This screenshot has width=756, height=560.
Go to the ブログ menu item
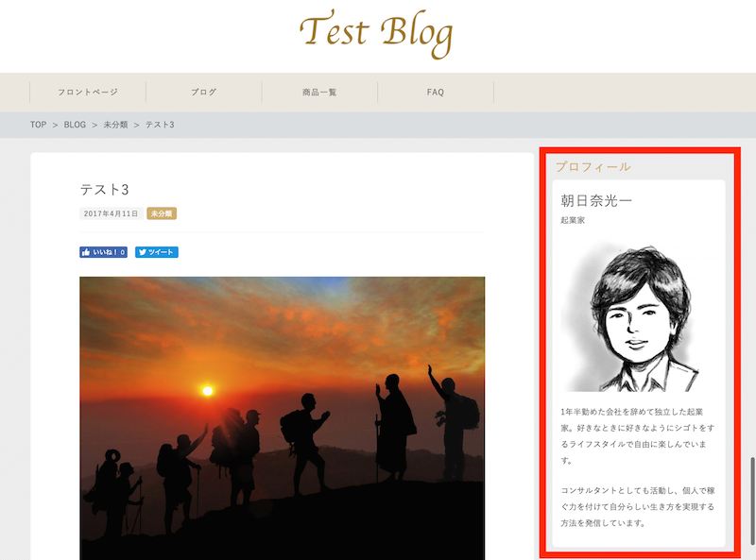[203, 92]
